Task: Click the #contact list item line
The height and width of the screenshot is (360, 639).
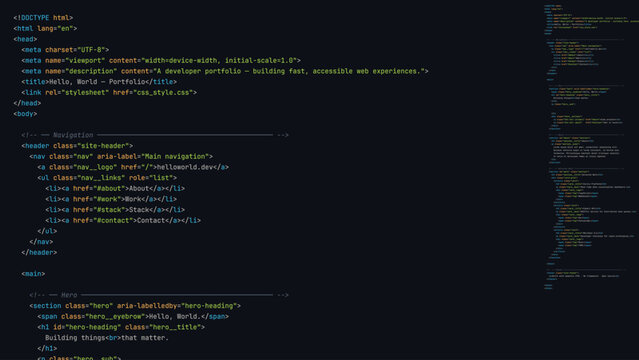Action: [123, 221]
